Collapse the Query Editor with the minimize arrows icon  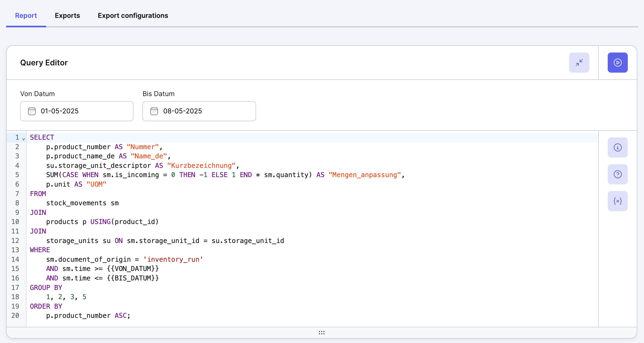pos(579,63)
